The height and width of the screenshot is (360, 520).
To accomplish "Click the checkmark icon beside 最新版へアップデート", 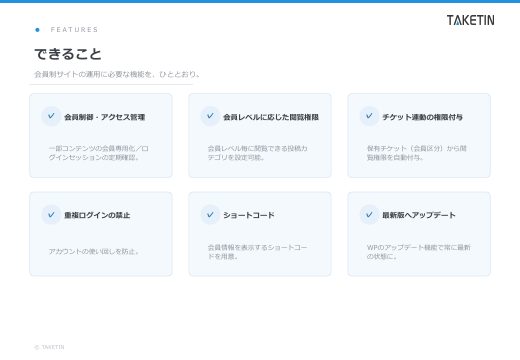I will 369,215.
